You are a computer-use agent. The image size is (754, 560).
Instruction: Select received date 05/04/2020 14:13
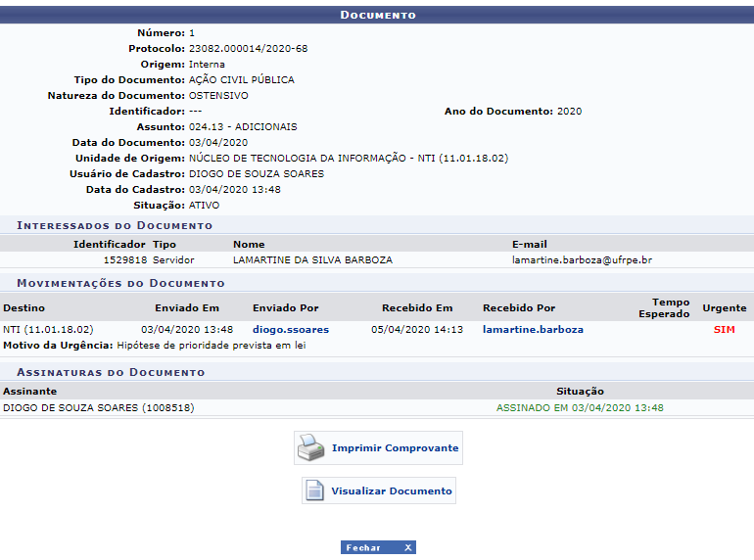417,330
